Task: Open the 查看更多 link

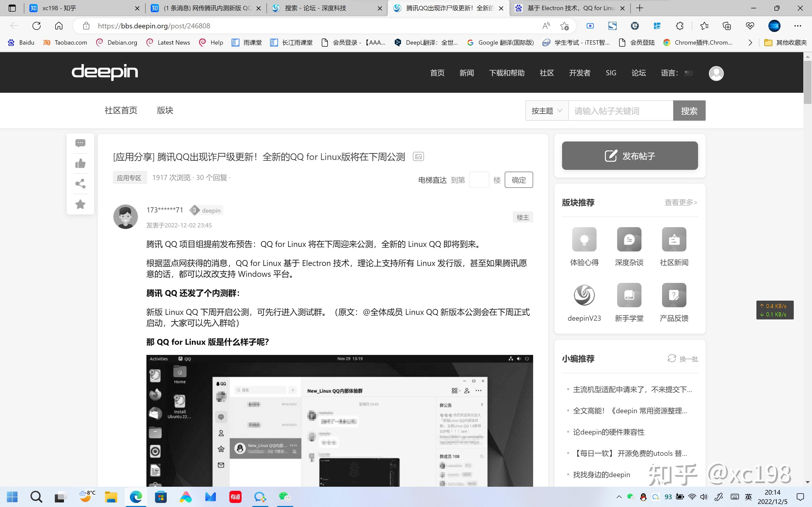Action: (x=680, y=202)
